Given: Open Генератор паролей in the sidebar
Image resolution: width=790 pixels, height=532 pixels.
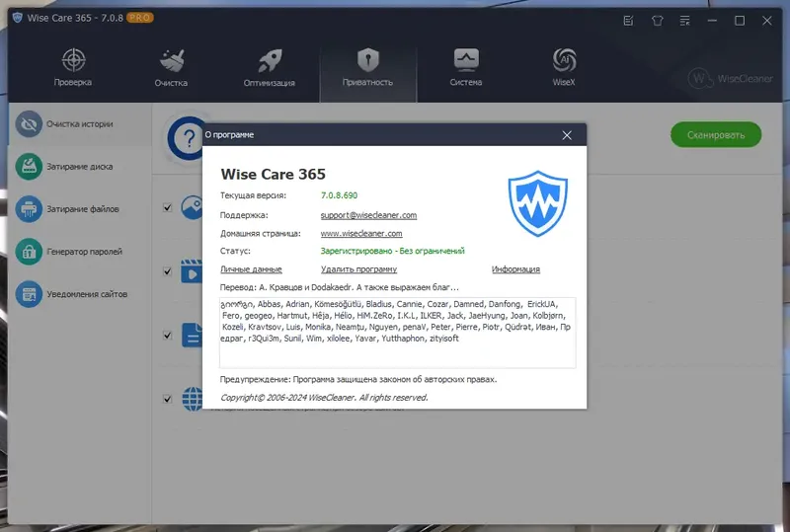Looking at the screenshot, I should 80,251.
